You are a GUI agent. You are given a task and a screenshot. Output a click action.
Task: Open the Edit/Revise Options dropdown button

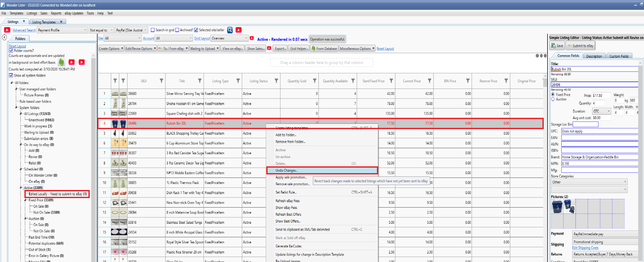click(x=141, y=48)
